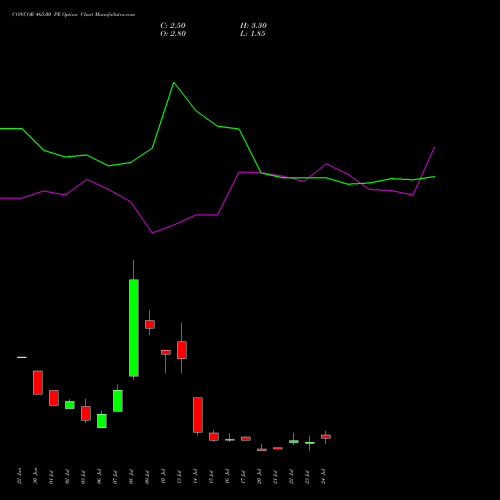Click the '02 Jul' date label
This screenshot has width=500, height=500.
coord(67,476)
